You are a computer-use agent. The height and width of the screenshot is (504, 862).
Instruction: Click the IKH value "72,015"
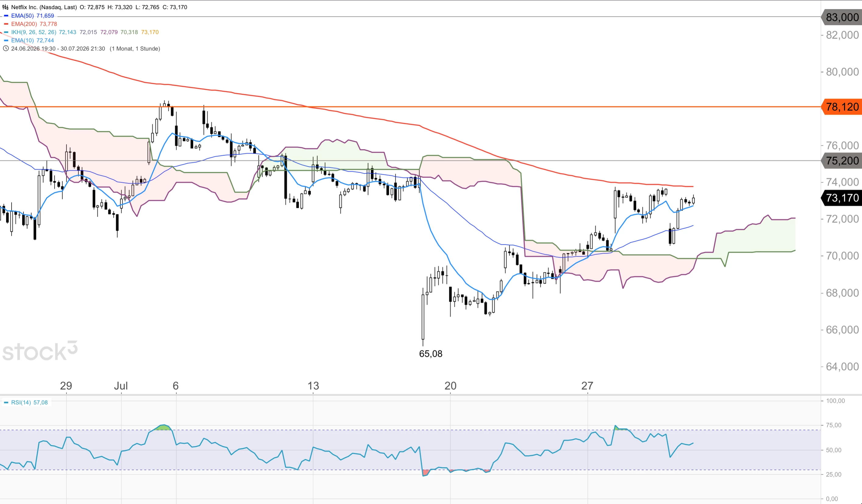[x=88, y=32]
